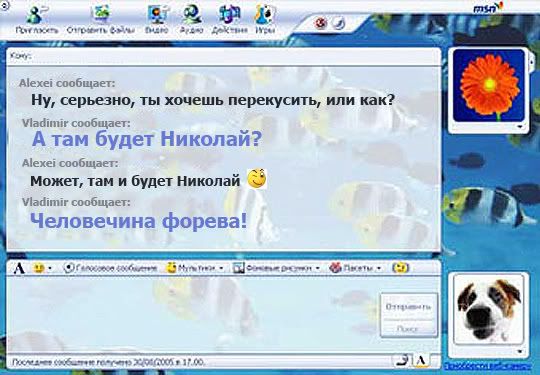Click the message 'А там будет Николай?'
Image resolution: width=540 pixels, height=375 pixels.
[147, 139]
